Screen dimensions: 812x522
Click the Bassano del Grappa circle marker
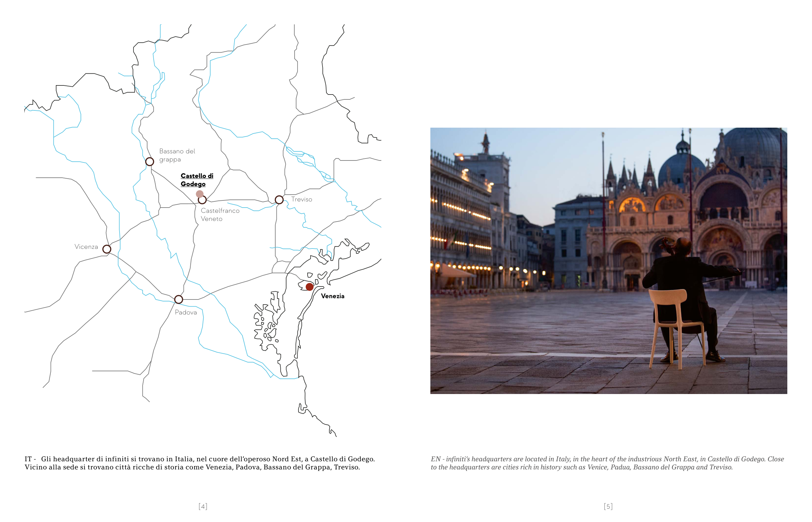tap(149, 162)
